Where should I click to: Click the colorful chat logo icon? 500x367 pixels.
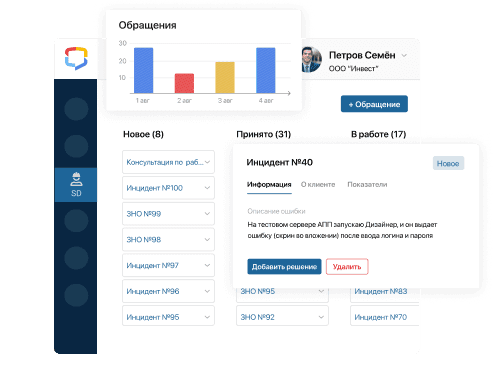coord(76,58)
